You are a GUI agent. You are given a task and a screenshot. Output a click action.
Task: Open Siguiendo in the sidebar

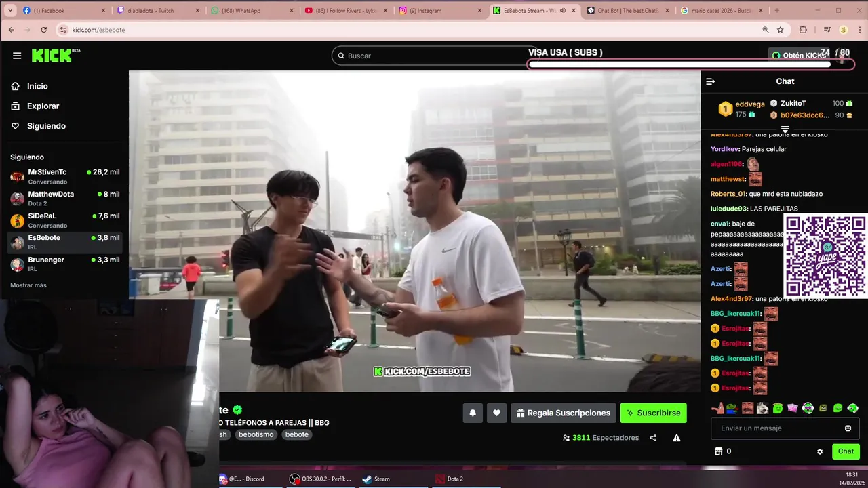pos(38,126)
